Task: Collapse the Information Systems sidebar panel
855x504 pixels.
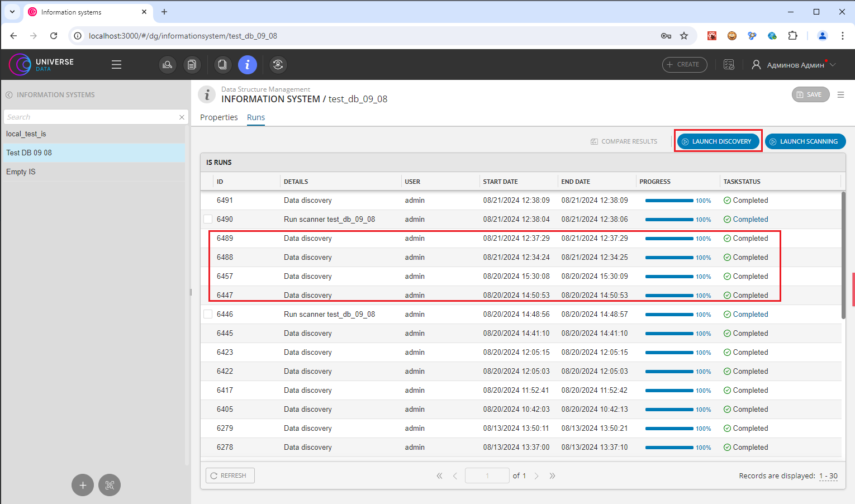Action: [9, 95]
